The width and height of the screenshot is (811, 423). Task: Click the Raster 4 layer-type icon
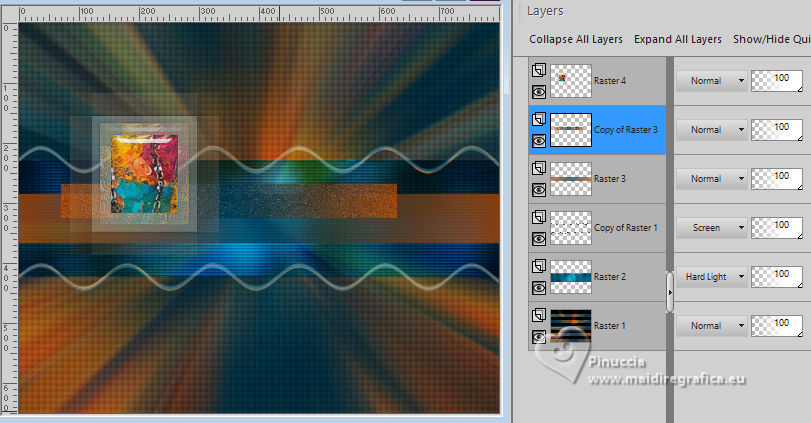coord(538,70)
